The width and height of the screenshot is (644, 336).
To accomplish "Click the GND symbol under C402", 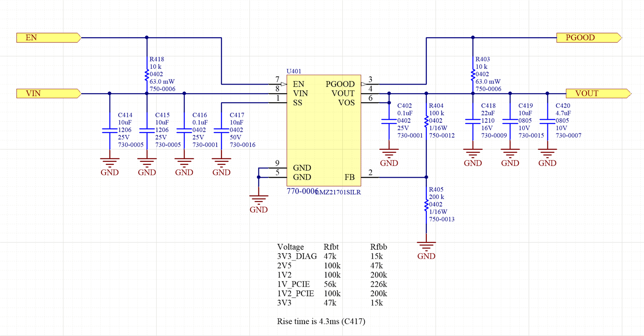I will tap(389, 158).
